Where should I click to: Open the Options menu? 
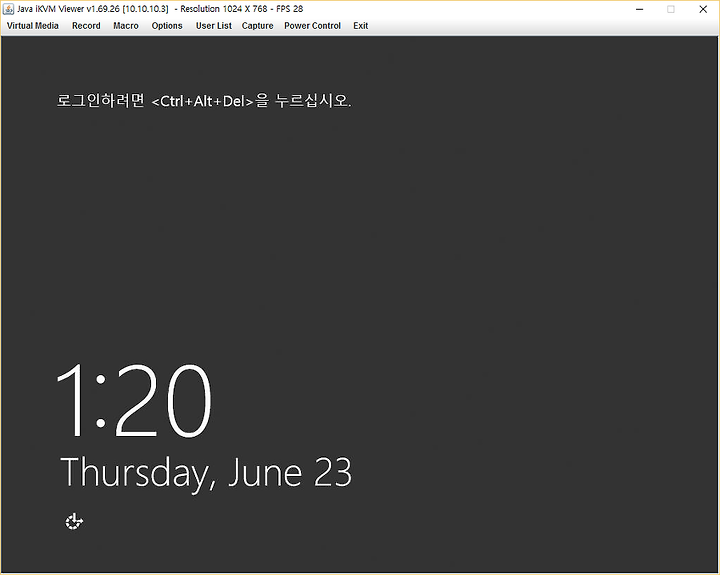(167, 26)
